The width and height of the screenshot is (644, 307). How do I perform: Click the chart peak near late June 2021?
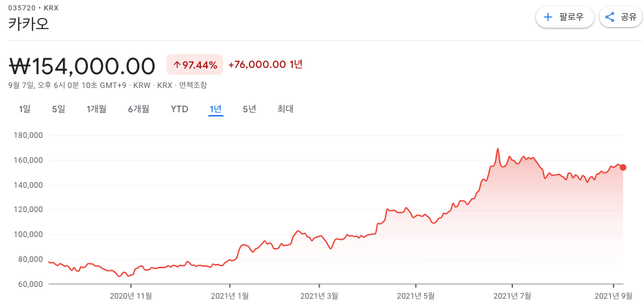pyautogui.click(x=497, y=148)
